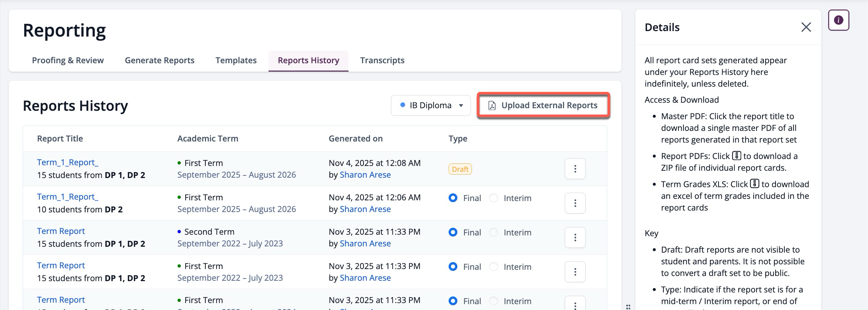Open the three-dot menu for the Second Term report
This screenshot has height=310, width=868.
click(x=575, y=238)
